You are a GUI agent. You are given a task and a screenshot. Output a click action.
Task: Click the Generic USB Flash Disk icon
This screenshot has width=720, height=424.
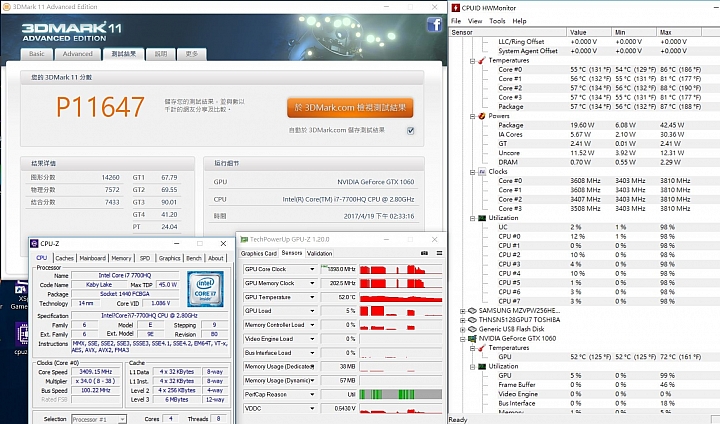tap(472, 329)
